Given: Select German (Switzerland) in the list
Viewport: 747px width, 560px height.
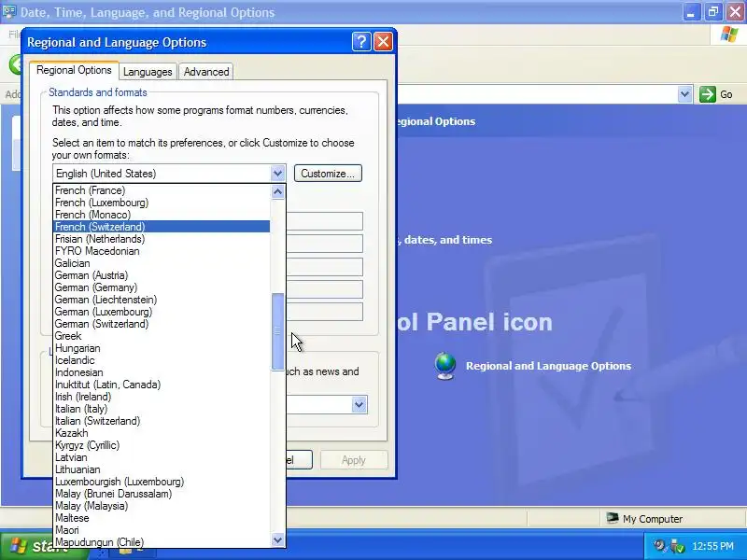Looking at the screenshot, I should tap(162, 324).
